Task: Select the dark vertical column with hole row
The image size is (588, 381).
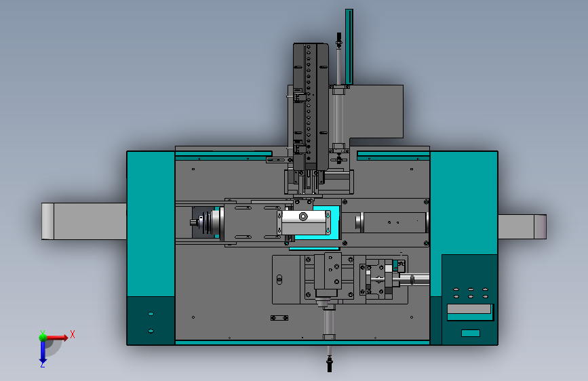Action: [x=311, y=106]
